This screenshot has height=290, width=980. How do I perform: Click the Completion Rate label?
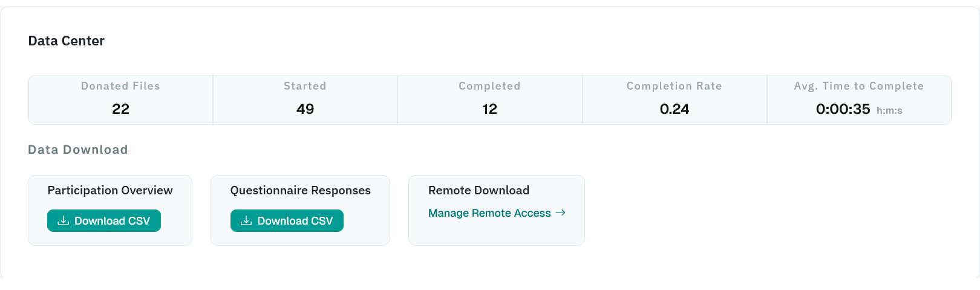click(x=674, y=86)
